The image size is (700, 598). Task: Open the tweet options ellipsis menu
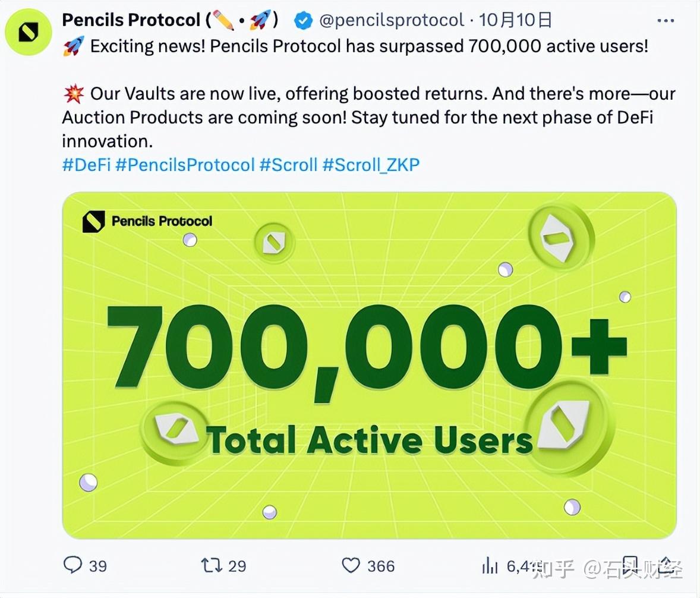(667, 20)
